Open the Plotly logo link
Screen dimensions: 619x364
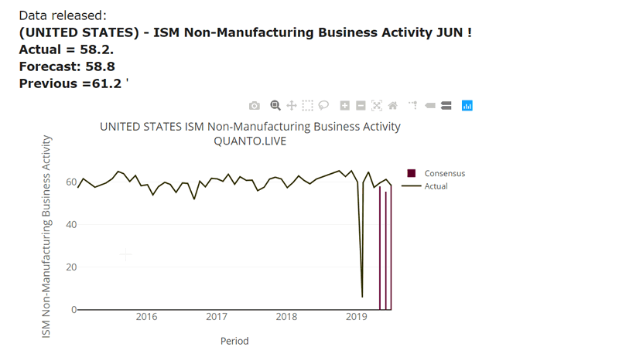(467, 106)
